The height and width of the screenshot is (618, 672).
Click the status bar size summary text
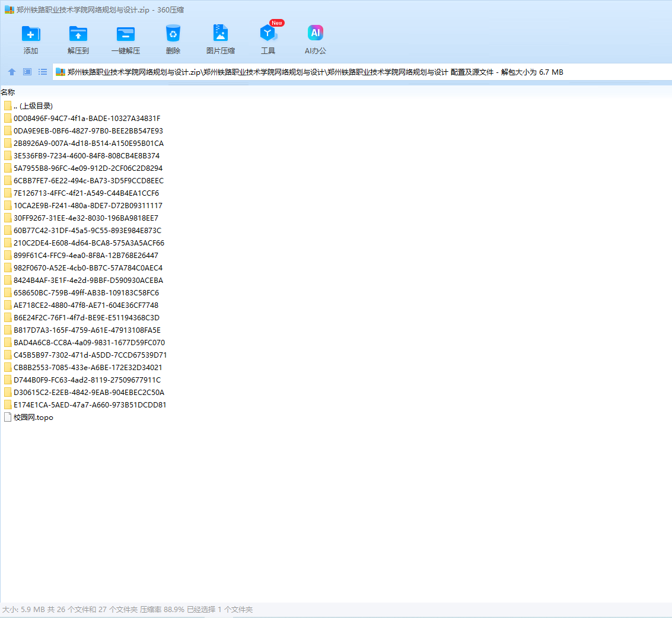128,609
